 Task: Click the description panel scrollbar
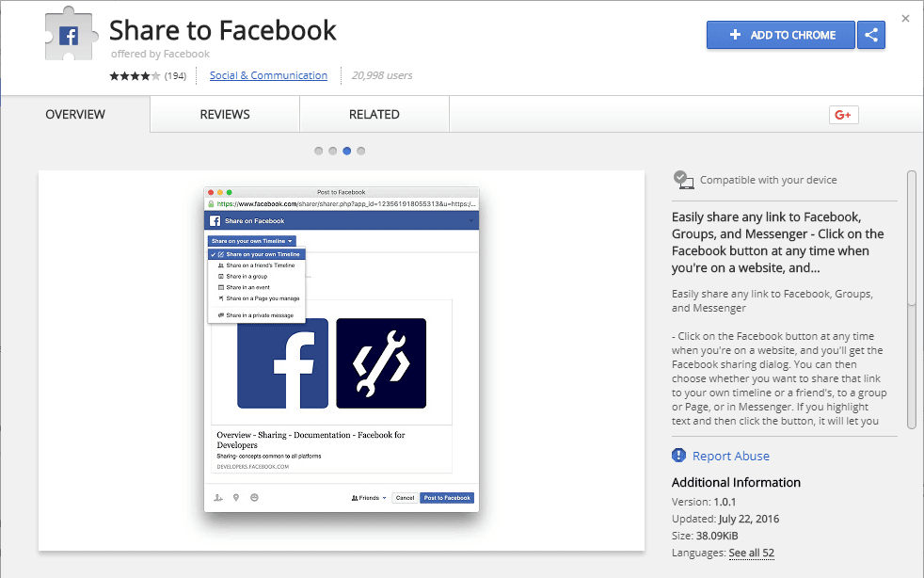(x=912, y=299)
